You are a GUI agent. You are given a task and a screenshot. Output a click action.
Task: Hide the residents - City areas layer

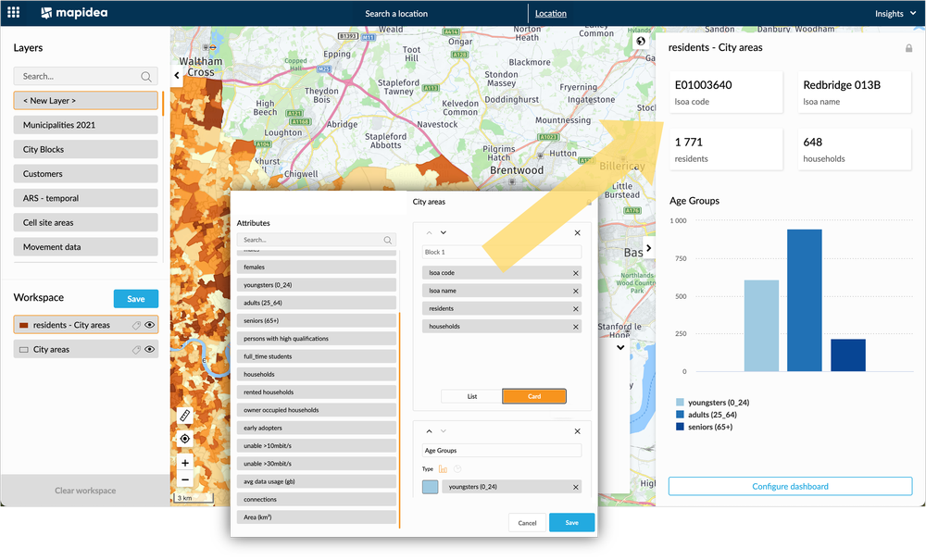[x=150, y=325]
